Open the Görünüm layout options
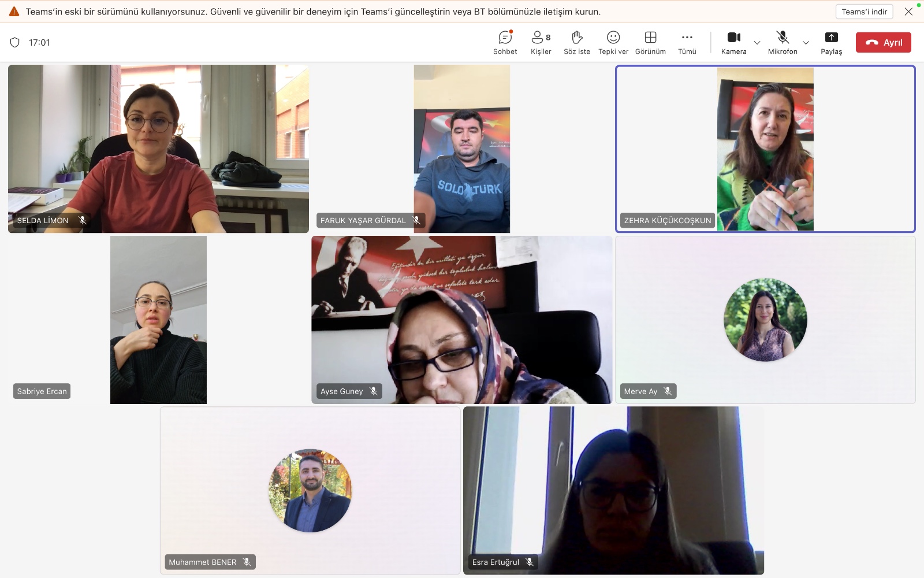The width and height of the screenshot is (924, 578). [x=650, y=42]
